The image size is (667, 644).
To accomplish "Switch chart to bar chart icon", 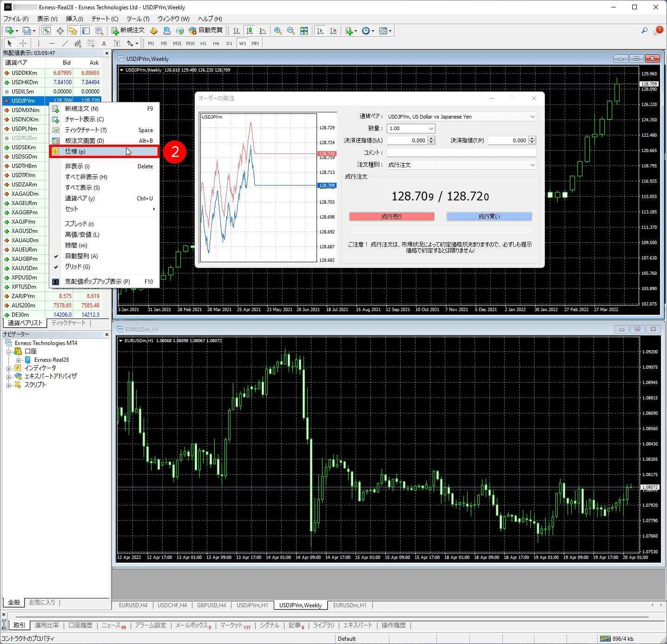I will tap(237, 31).
